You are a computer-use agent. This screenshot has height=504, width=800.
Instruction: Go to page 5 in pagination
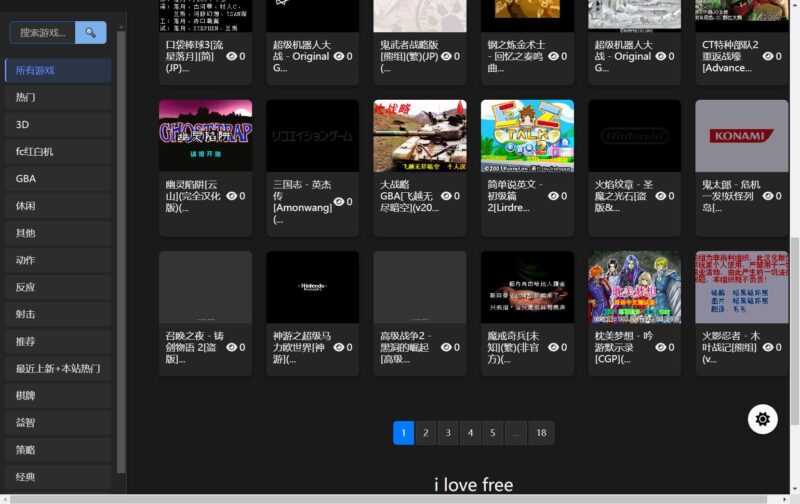[493, 433]
